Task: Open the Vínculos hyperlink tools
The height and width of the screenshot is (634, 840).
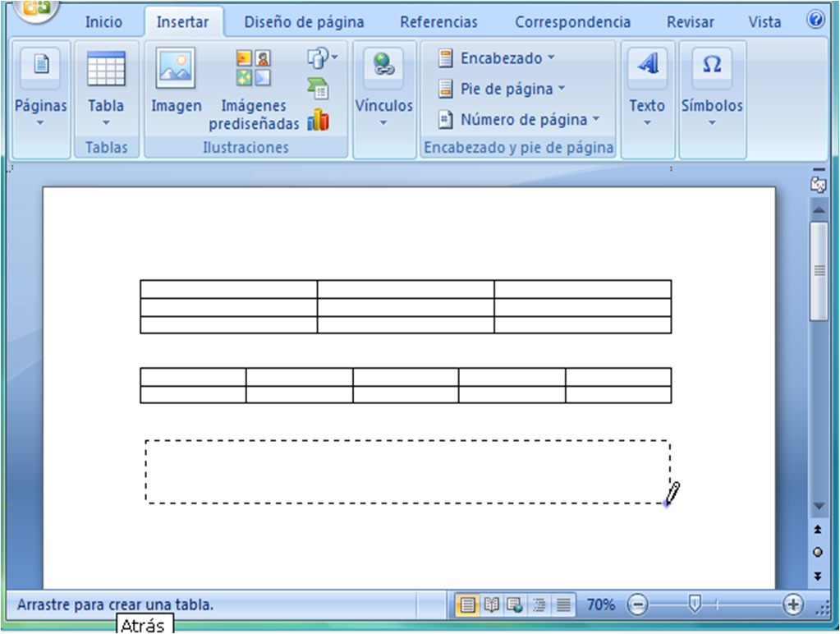Action: tap(383, 90)
